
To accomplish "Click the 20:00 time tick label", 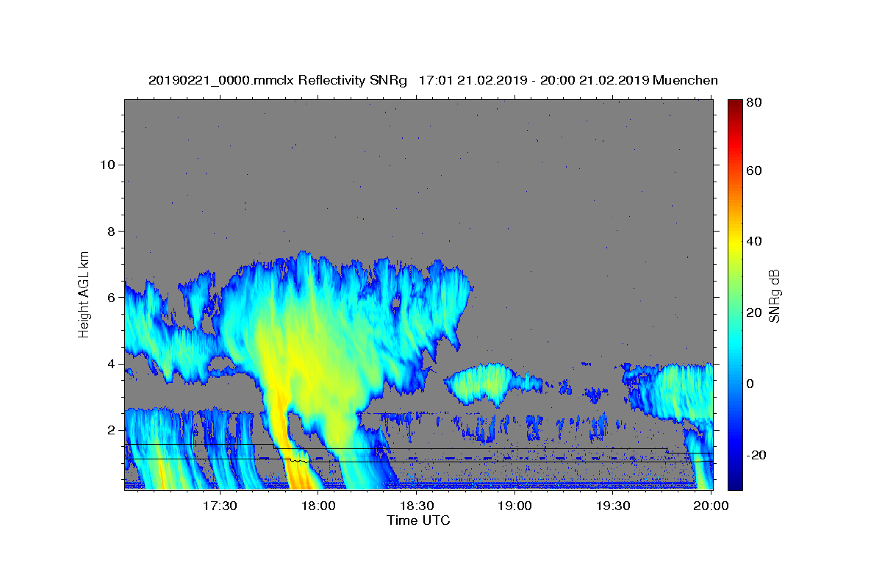I will (x=711, y=506).
